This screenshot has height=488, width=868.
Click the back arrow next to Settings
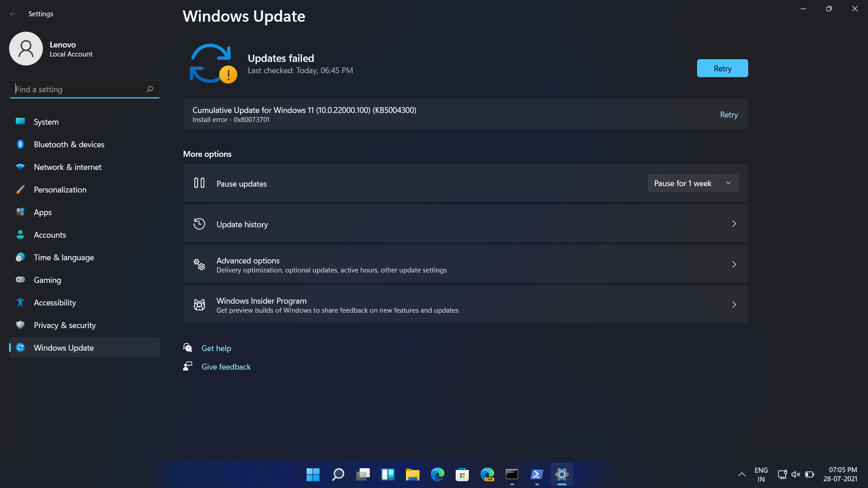click(x=14, y=14)
